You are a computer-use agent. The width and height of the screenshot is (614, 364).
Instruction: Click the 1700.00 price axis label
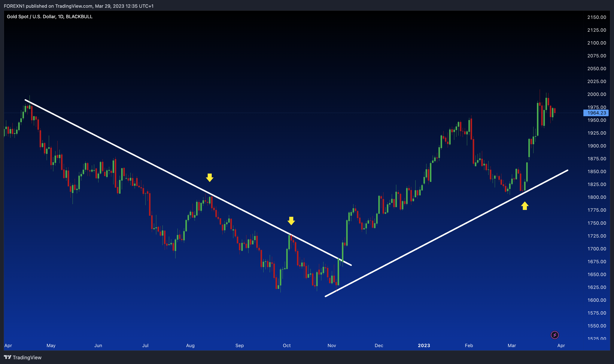(597, 249)
